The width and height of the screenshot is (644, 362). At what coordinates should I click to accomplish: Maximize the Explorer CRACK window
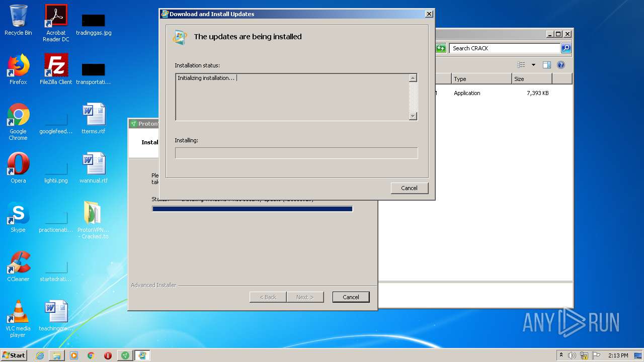coord(558,34)
